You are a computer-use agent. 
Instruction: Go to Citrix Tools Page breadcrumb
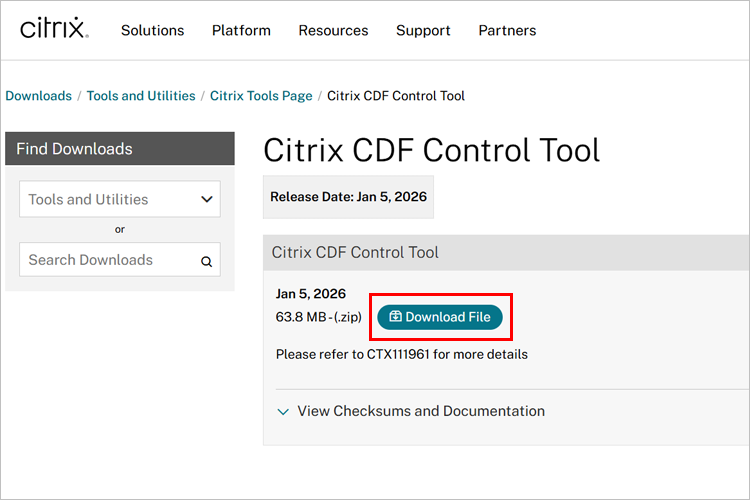(261, 96)
